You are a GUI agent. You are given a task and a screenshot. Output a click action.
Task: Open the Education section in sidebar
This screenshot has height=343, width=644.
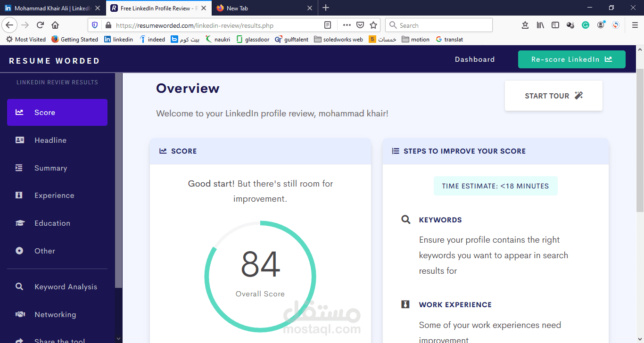click(57, 223)
